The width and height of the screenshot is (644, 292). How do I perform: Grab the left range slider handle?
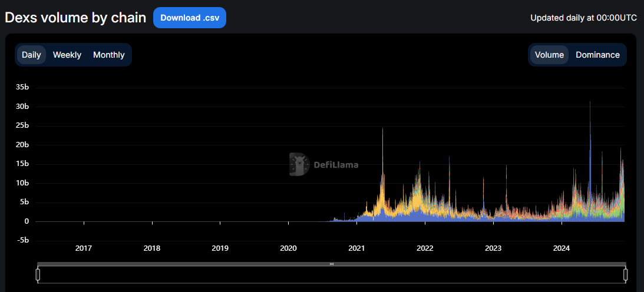point(38,274)
